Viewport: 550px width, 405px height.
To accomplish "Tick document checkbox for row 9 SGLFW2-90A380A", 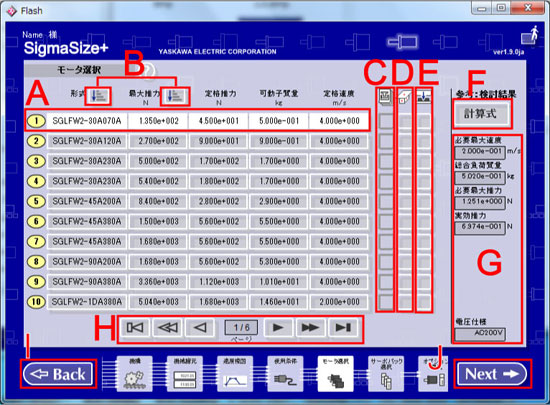I will pyautogui.click(x=386, y=282).
